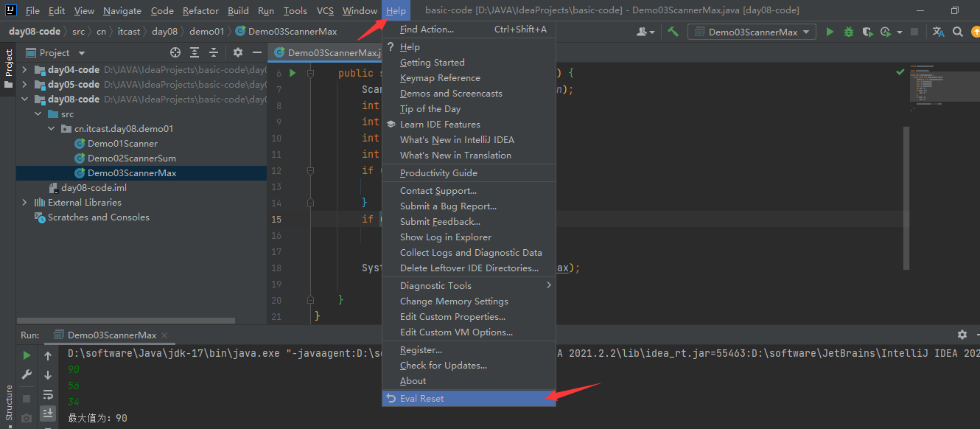Click the wrench icon in Run panel

pyautogui.click(x=27, y=374)
